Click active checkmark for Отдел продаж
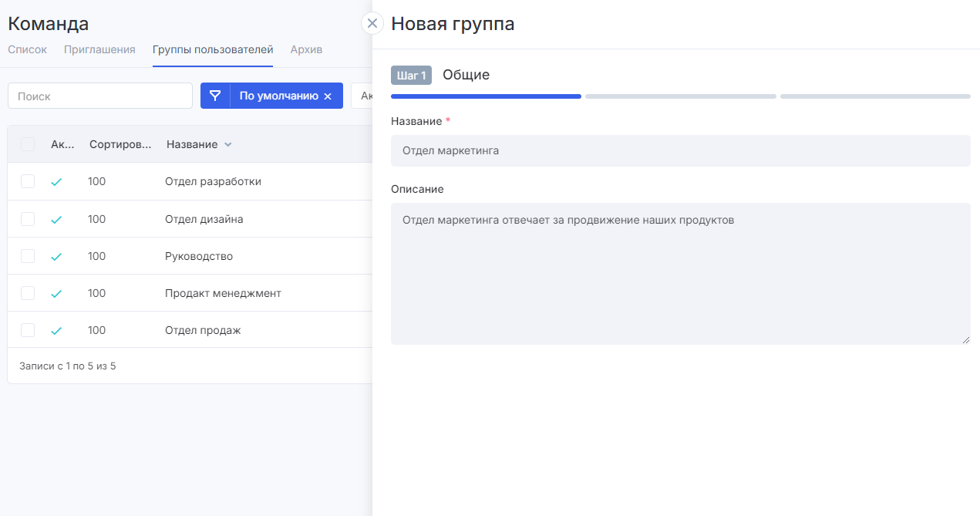Screen dimensions: 980x516 coord(56,330)
